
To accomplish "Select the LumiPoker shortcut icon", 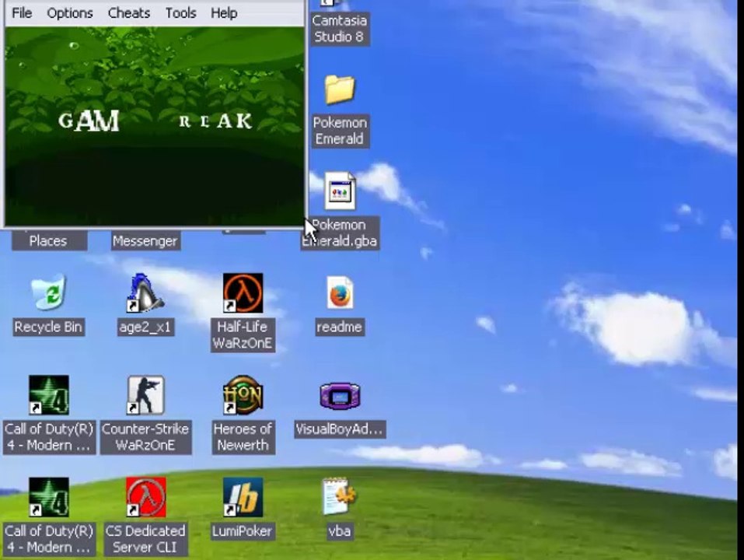I will tap(243, 497).
